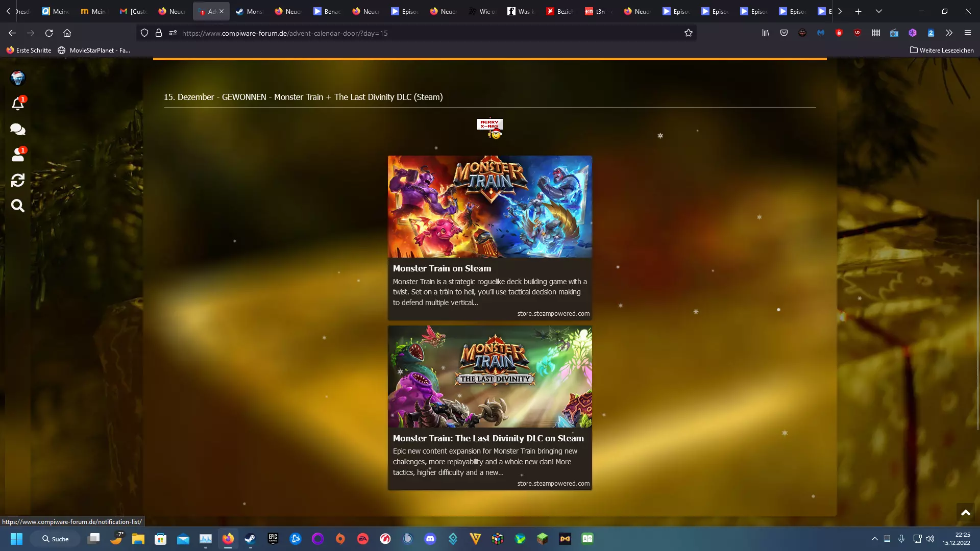The width and height of the screenshot is (980, 551).
Task: Click the Save to Pocket icon
Action: point(784,33)
